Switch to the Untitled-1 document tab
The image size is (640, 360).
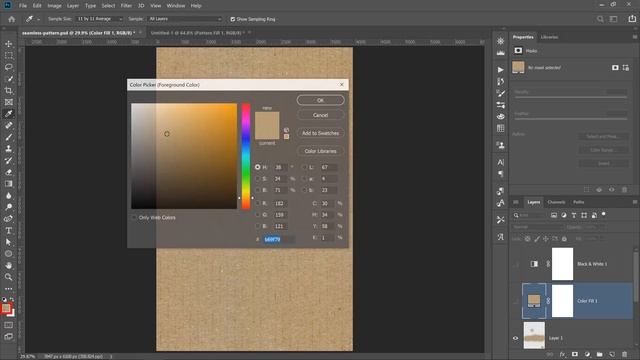point(197,33)
